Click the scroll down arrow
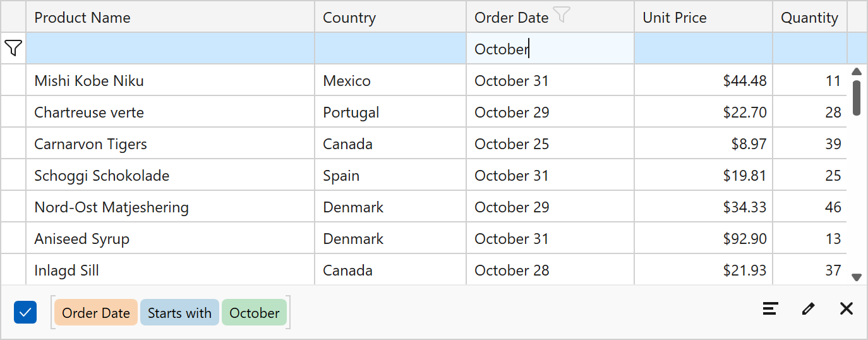The width and height of the screenshot is (868, 340). (857, 277)
